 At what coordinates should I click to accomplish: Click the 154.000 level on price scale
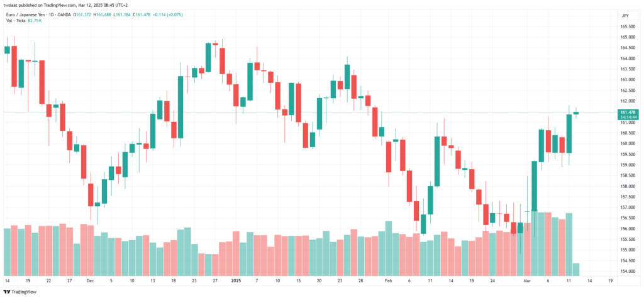tap(627, 272)
